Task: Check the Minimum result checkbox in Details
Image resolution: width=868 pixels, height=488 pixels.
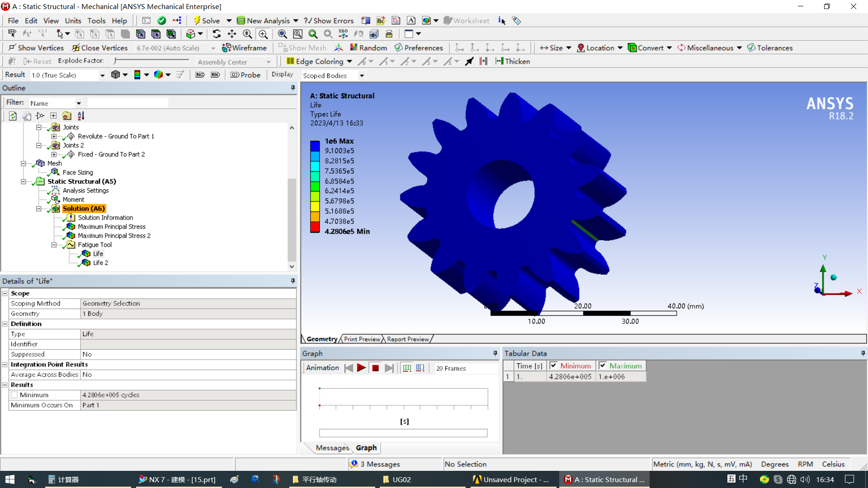Action: tap(14, 395)
